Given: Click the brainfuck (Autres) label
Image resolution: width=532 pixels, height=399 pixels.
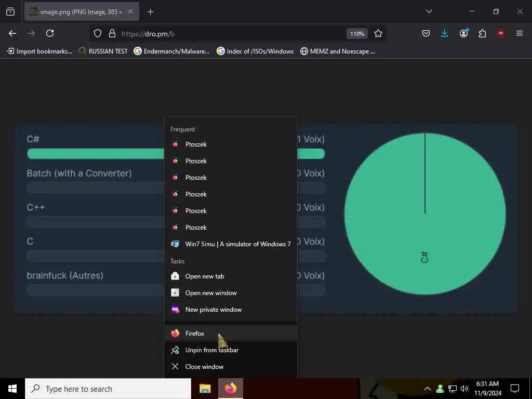Looking at the screenshot, I should coord(65,275).
